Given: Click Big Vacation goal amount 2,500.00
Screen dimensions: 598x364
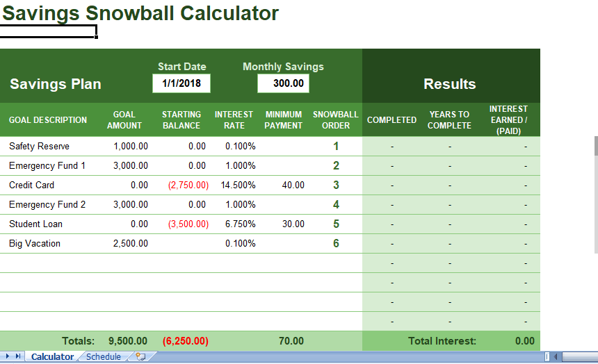Looking at the screenshot, I should pyautogui.click(x=131, y=244).
